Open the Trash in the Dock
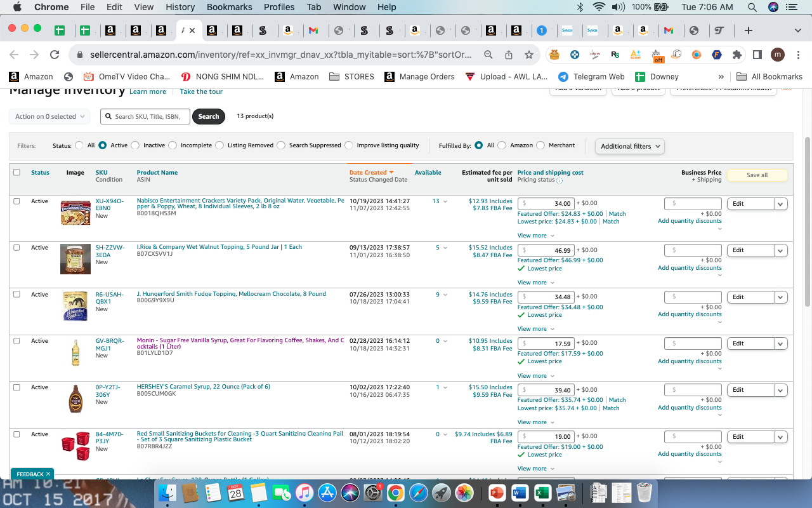Viewport: 812px width, 508px height. [645, 492]
